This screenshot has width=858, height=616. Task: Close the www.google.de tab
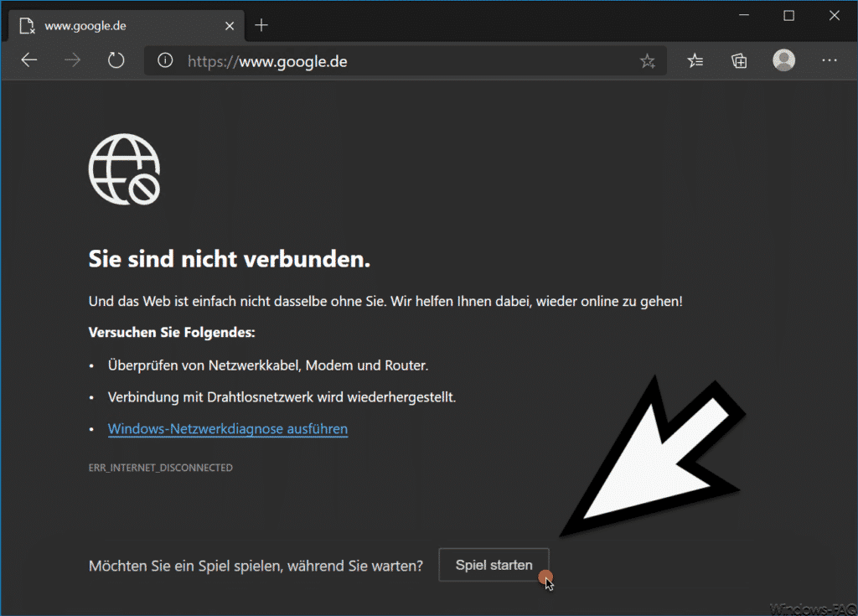pos(230,26)
